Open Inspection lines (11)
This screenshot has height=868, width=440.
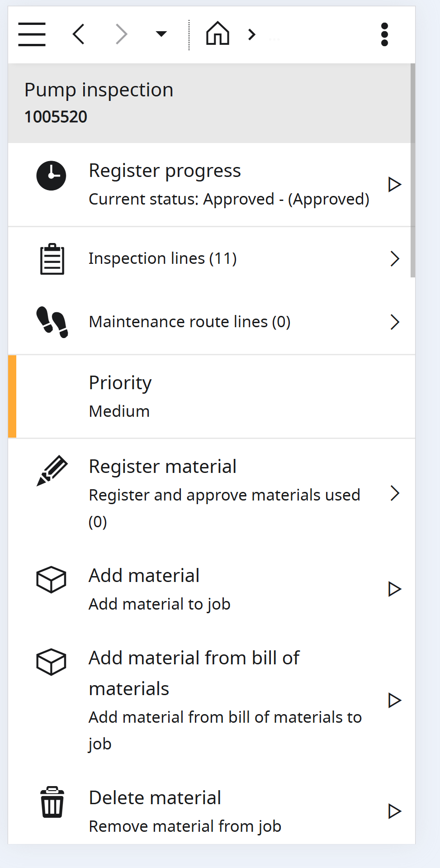tap(163, 258)
